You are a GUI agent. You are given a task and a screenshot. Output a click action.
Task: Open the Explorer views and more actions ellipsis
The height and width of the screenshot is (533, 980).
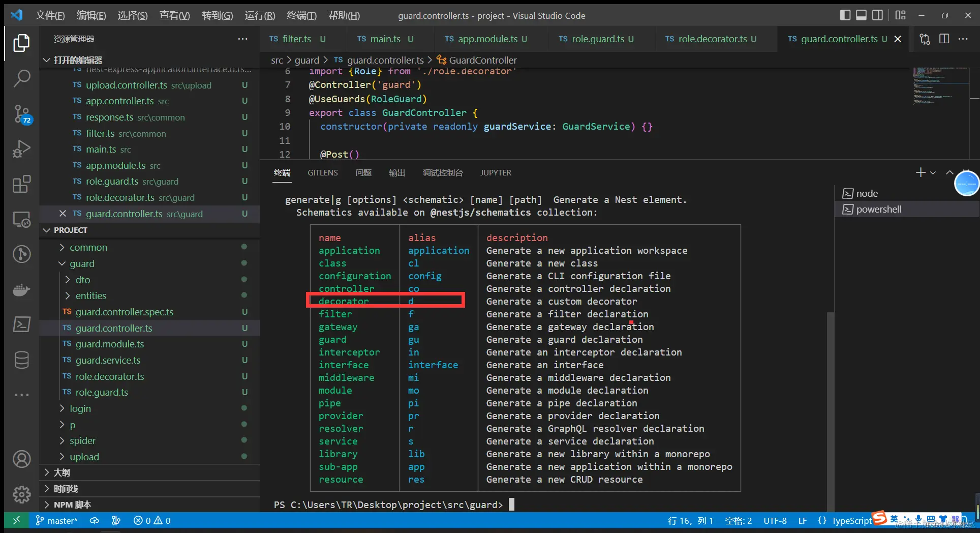243,39
